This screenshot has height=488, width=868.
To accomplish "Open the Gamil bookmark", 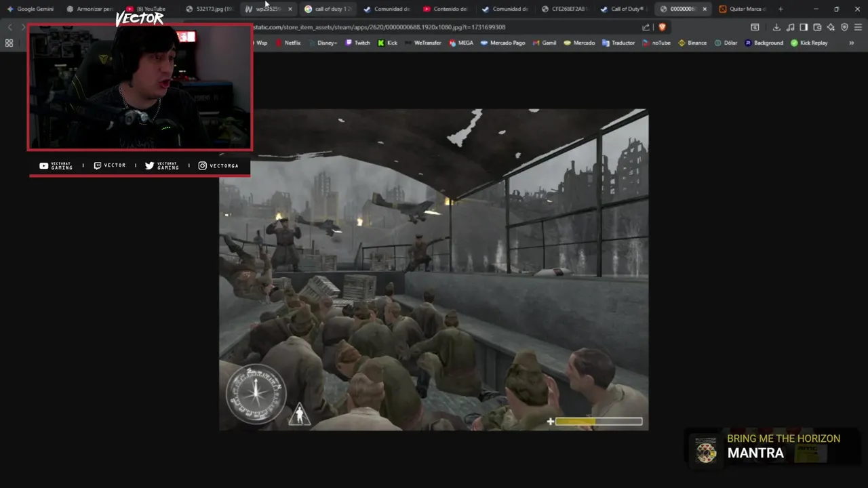I will tap(545, 43).
